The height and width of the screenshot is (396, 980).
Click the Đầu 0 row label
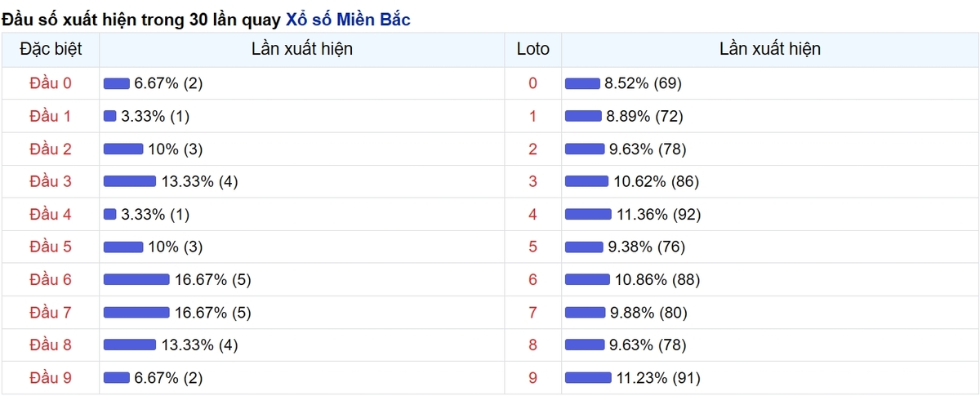[51, 83]
